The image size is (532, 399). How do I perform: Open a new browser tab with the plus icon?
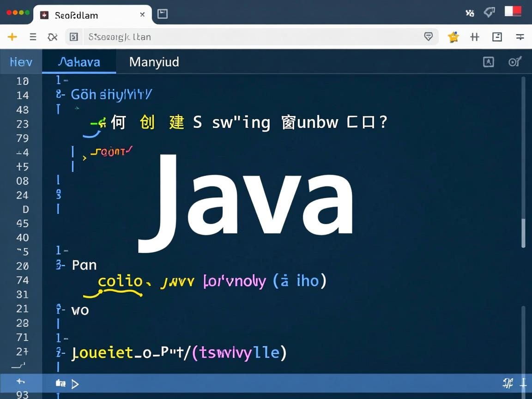pos(12,37)
